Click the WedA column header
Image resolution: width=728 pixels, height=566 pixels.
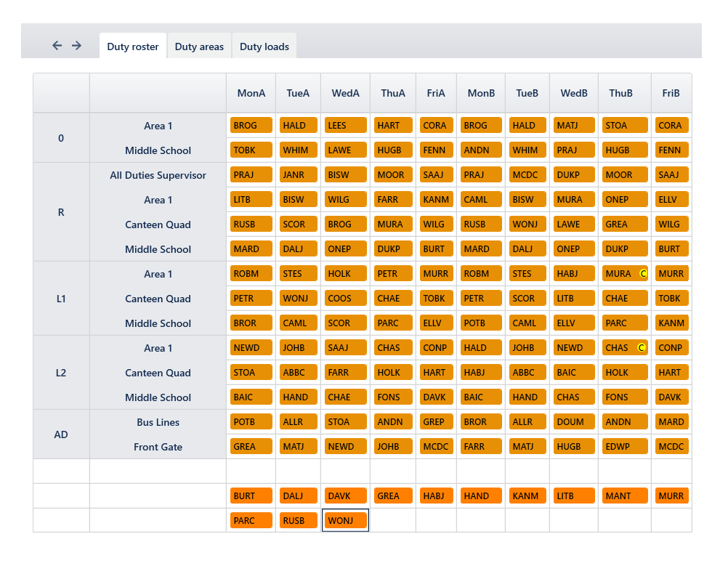click(x=345, y=93)
